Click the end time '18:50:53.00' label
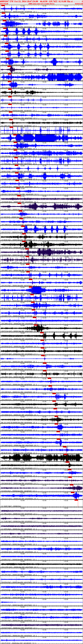Viewport: 83px width, 644px height. tap(79, 4)
